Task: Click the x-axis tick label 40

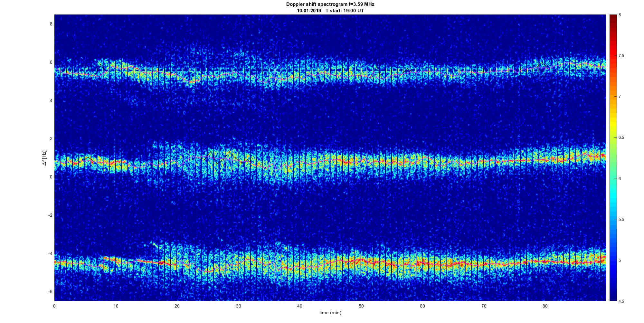Action: tap(299, 306)
